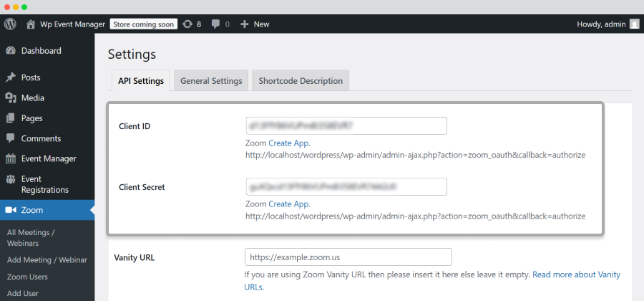Click the green maximize window button
Viewport: 644px width, 301px height.
(x=24, y=7)
